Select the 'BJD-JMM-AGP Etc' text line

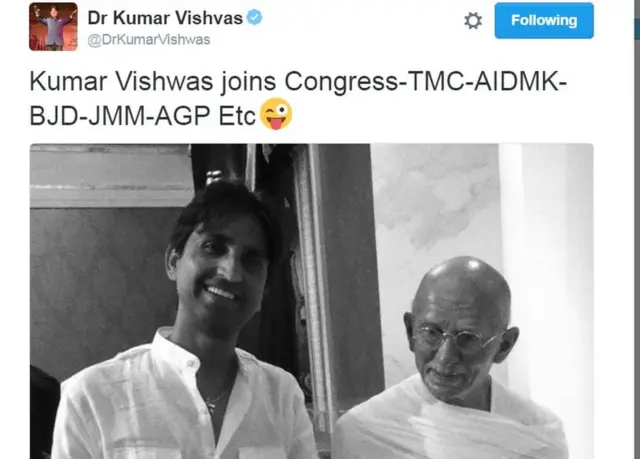coord(142,116)
